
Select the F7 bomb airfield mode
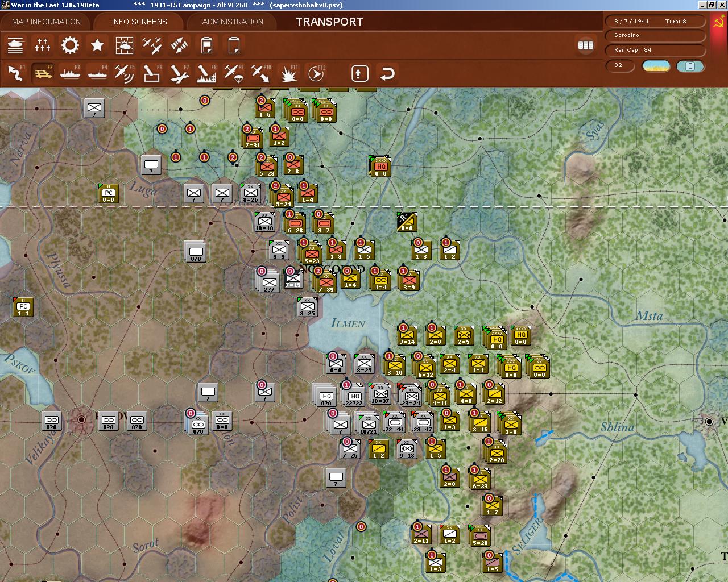tap(179, 73)
